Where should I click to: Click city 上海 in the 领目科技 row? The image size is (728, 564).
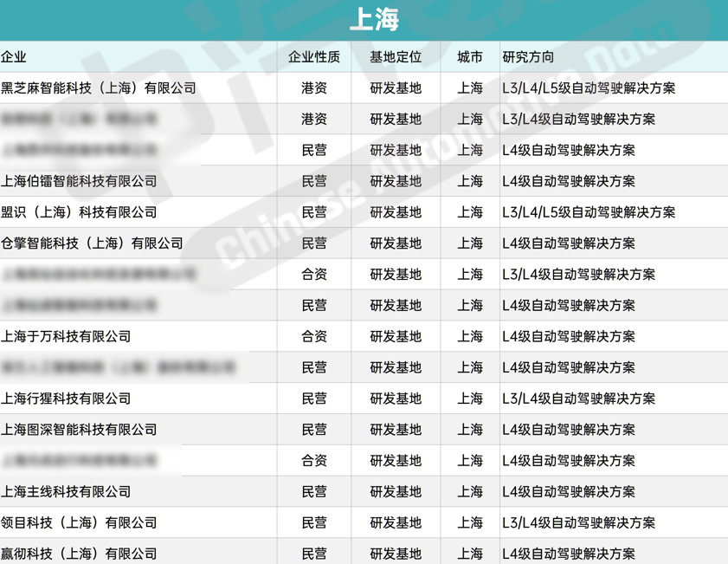tap(470, 522)
